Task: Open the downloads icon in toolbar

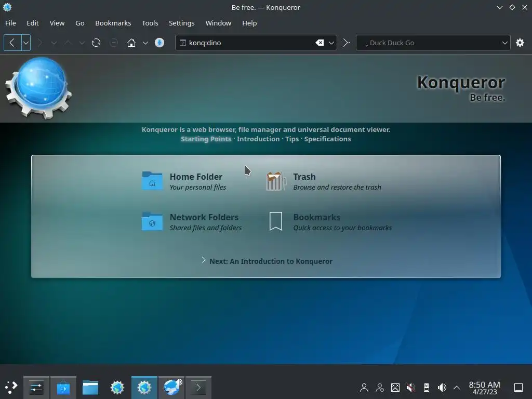Action: pyautogui.click(x=159, y=43)
